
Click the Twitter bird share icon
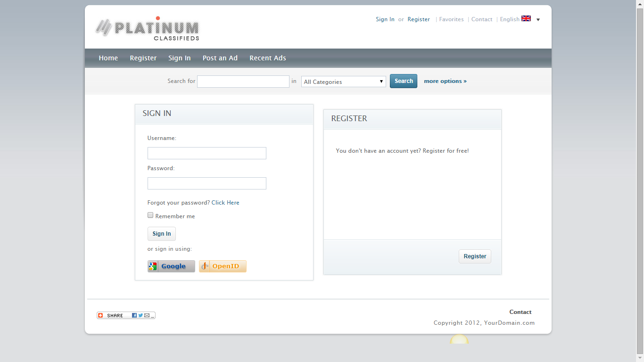pyautogui.click(x=140, y=315)
